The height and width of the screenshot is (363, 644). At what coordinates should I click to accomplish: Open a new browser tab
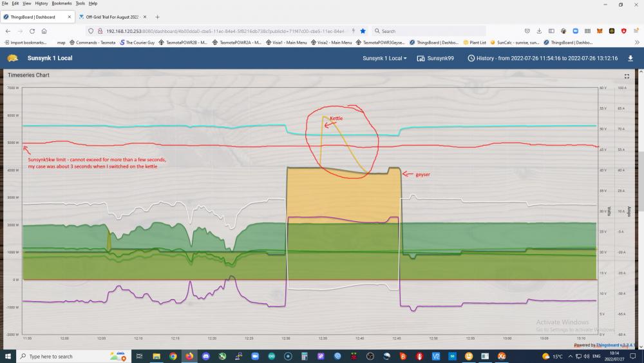tap(157, 17)
